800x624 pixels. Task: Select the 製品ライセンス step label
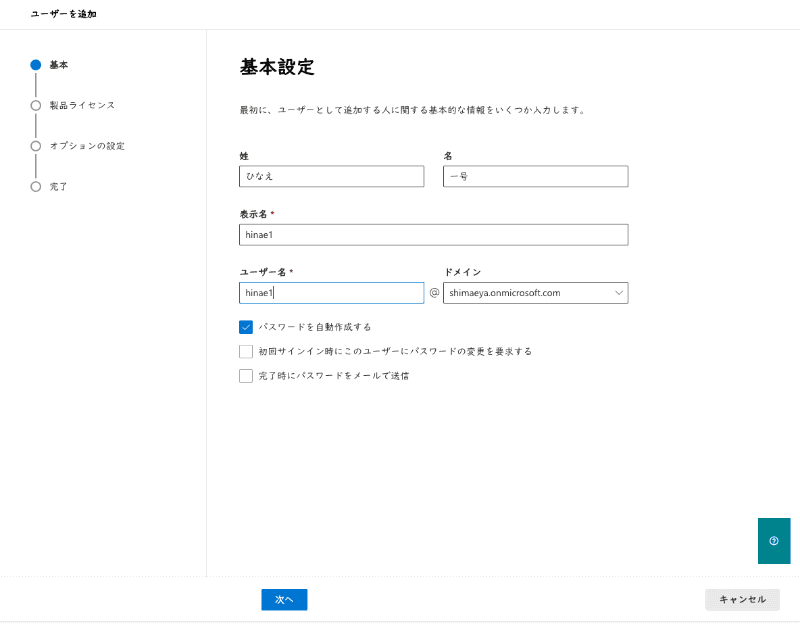coord(82,105)
